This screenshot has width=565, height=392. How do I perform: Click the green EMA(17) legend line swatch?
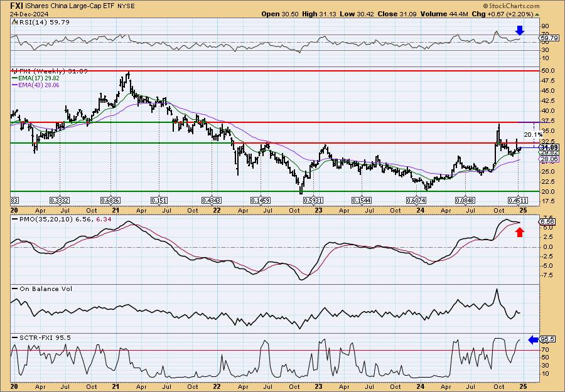click(x=14, y=78)
